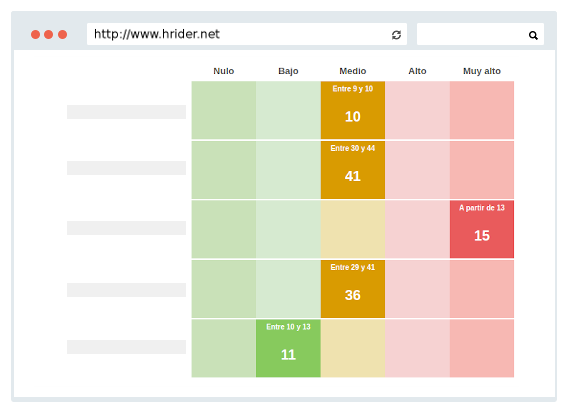Select the Medio column header
Image resolution: width=572 pixels, height=412 pixels.
click(x=353, y=71)
